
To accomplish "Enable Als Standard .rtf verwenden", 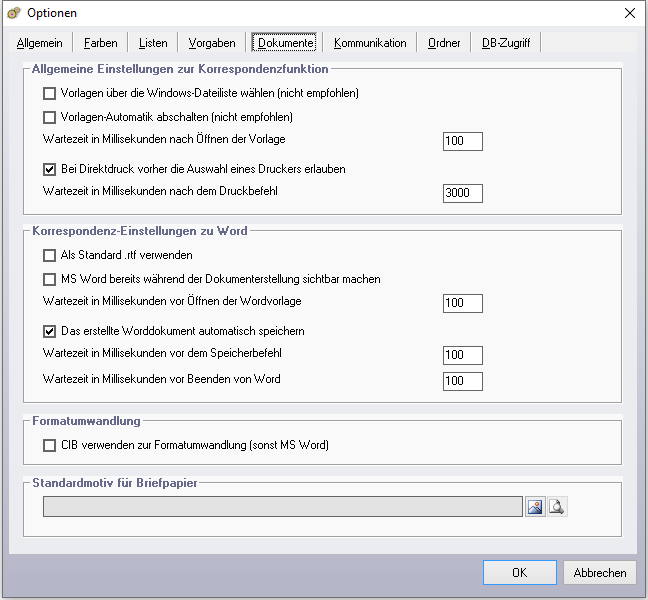I will point(50,255).
